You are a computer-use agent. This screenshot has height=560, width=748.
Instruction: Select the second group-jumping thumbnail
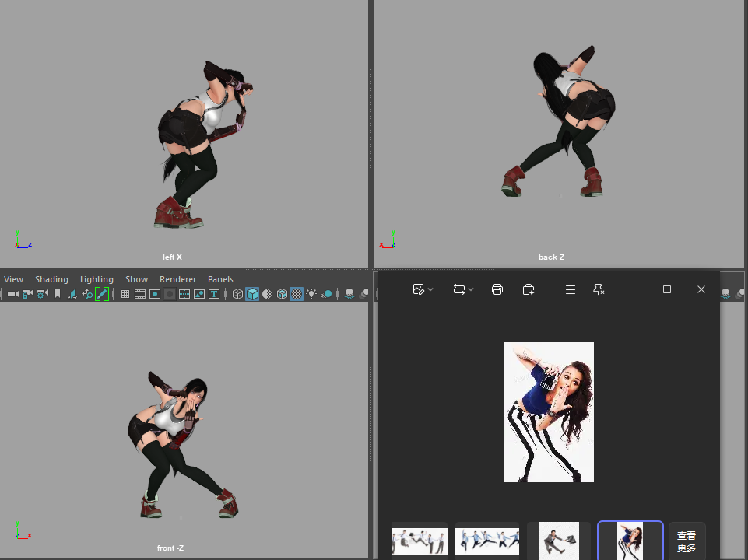point(487,541)
